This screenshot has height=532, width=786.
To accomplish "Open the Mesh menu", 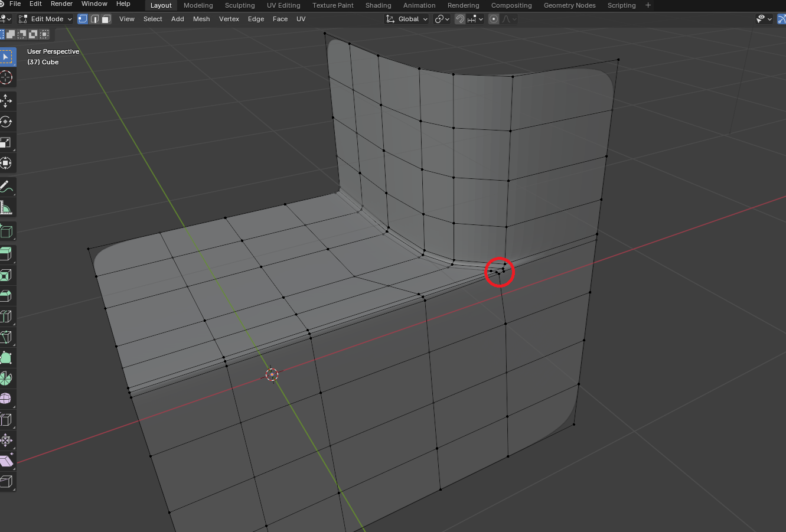I will (201, 19).
